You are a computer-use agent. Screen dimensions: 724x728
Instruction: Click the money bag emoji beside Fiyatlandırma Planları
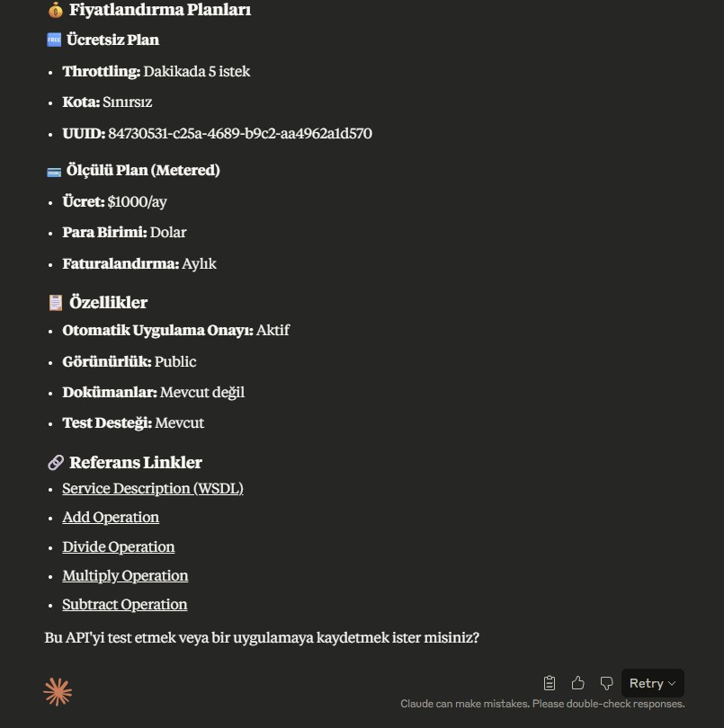click(x=55, y=10)
